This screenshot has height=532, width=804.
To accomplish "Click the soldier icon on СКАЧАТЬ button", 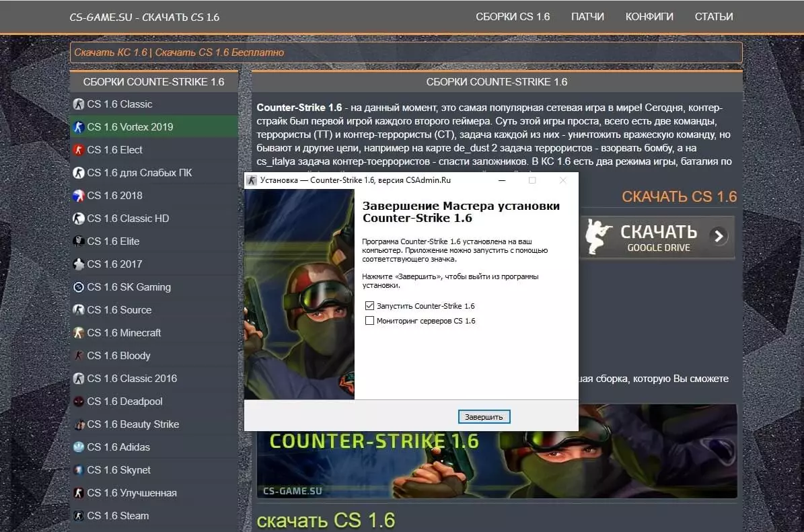I will [598, 236].
